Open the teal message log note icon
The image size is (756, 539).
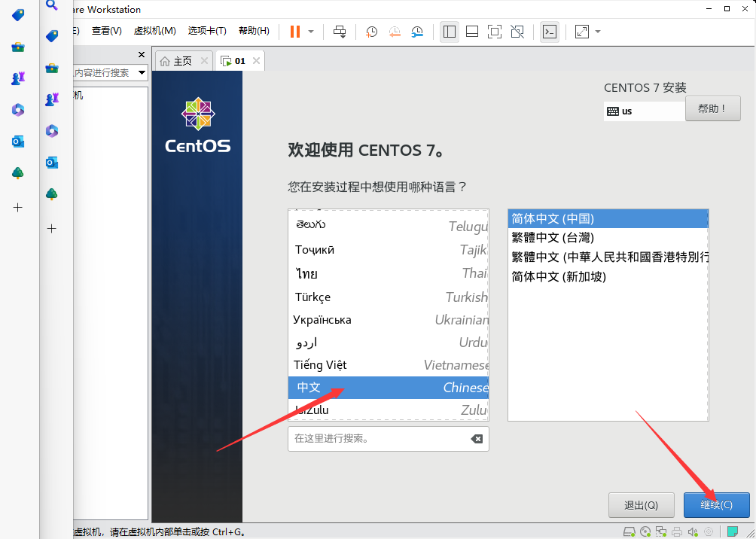coord(733,531)
